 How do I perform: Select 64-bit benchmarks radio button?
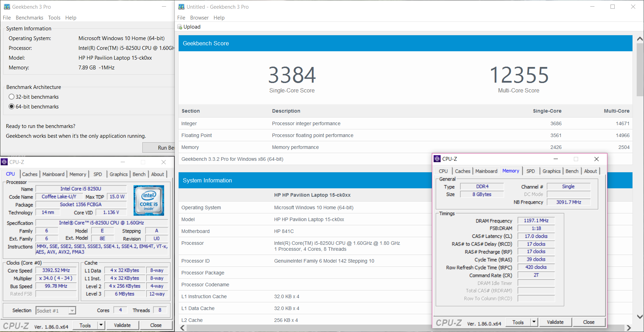(x=12, y=107)
